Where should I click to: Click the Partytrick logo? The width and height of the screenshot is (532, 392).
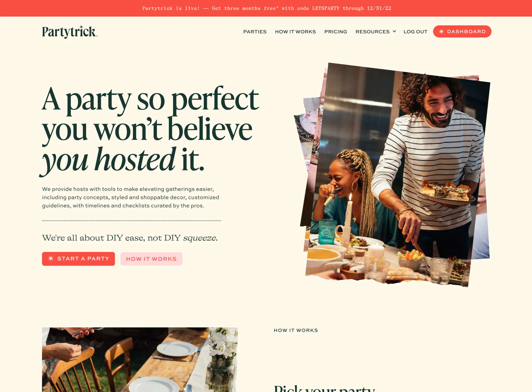pyautogui.click(x=70, y=32)
